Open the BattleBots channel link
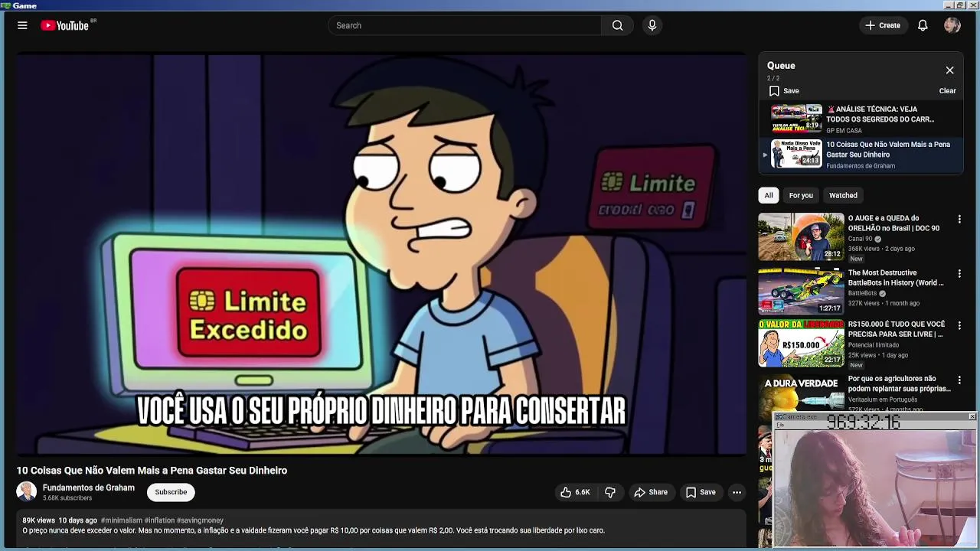Image resolution: width=980 pixels, height=551 pixels. pos(862,293)
